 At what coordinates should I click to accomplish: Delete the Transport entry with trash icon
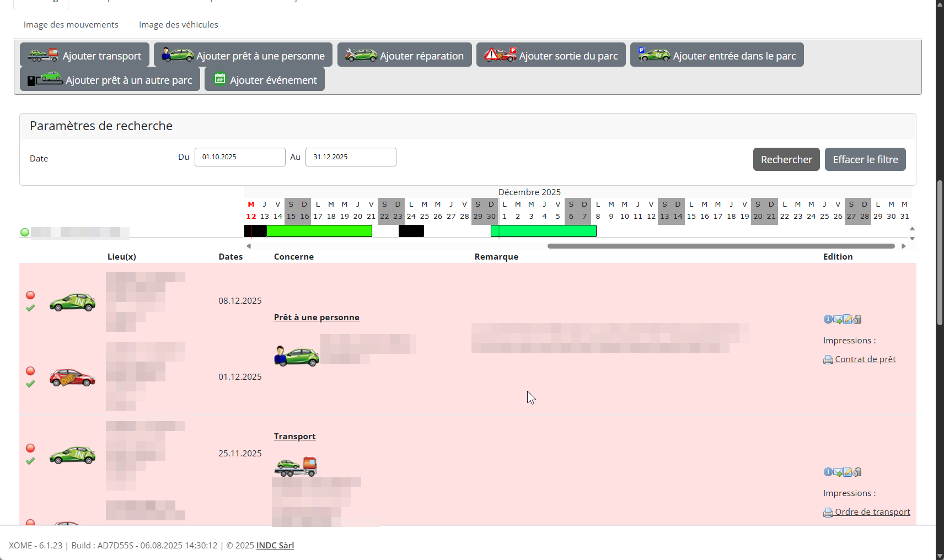tap(857, 472)
